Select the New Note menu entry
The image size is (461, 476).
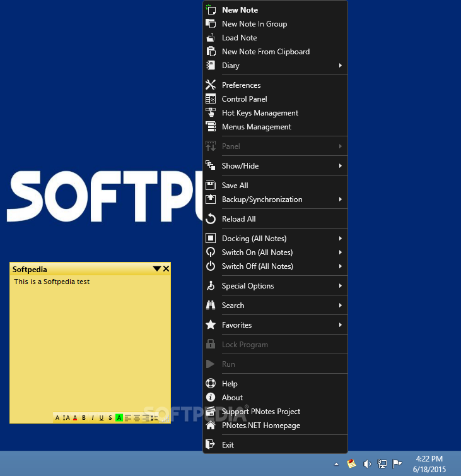tap(275, 9)
